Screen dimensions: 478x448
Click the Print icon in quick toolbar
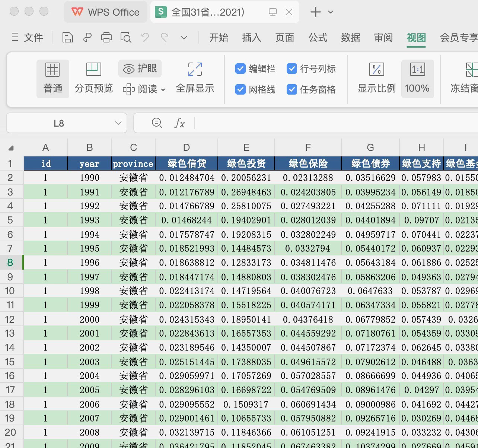click(x=106, y=38)
